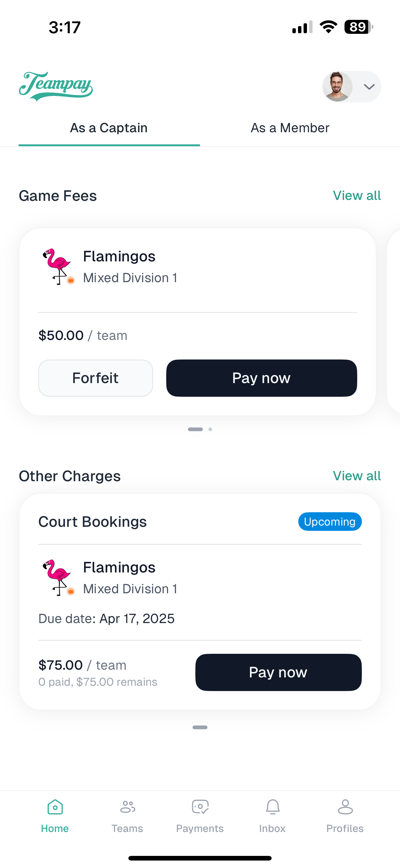Switch to the As a Member tab
400x868 pixels.
[290, 128]
